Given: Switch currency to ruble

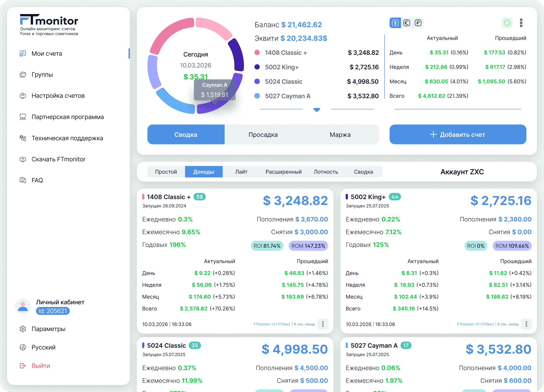Looking at the screenshot, I should click(418, 23).
